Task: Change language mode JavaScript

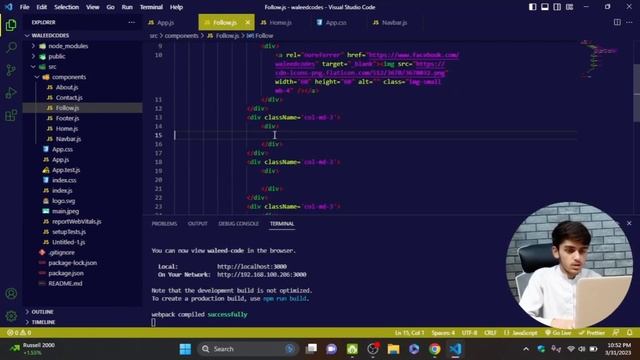Action: pyautogui.click(x=520, y=333)
